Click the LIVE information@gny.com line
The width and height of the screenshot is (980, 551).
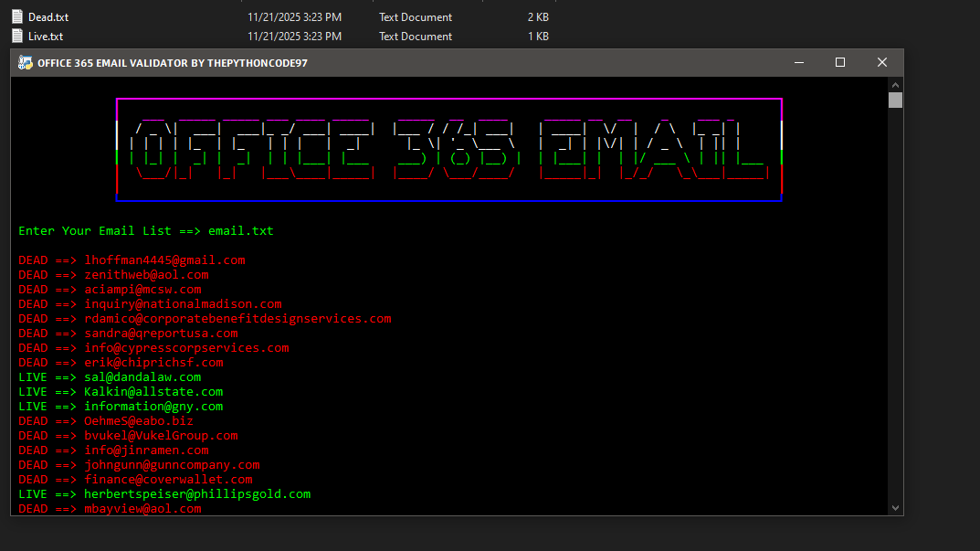(121, 407)
